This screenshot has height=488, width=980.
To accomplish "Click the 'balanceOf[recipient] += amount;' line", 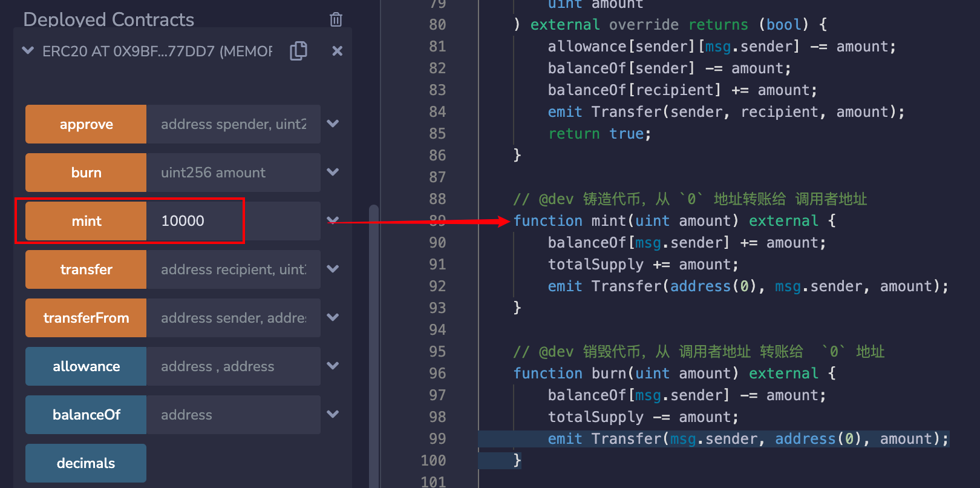I will click(x=682, y=90).
